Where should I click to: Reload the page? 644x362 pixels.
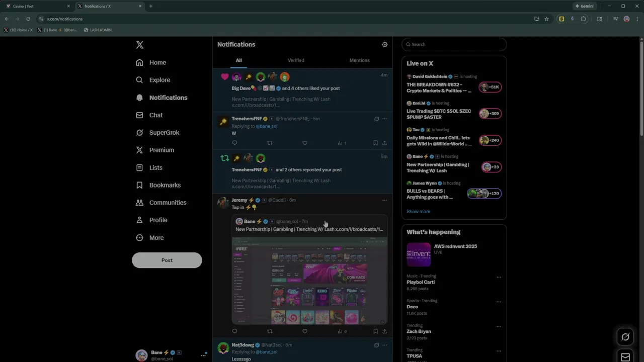(28, 19)
